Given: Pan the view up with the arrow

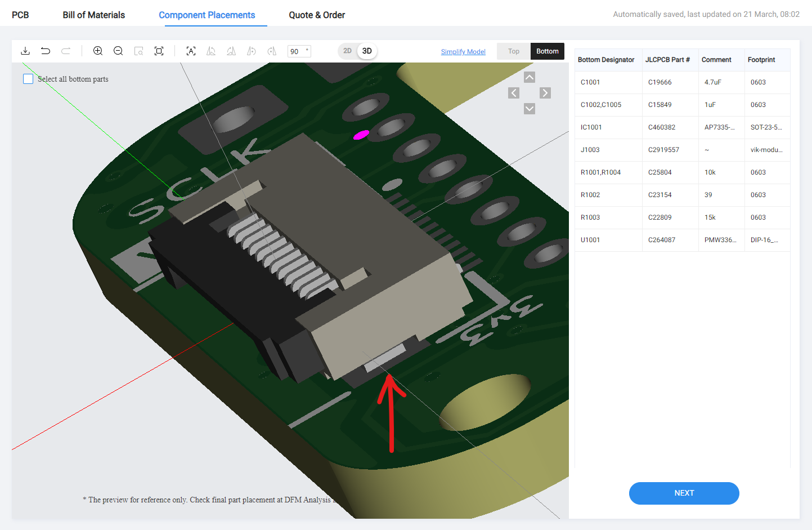Looking at the screenshot, I should pyautogui.click(x=530, y=77).
